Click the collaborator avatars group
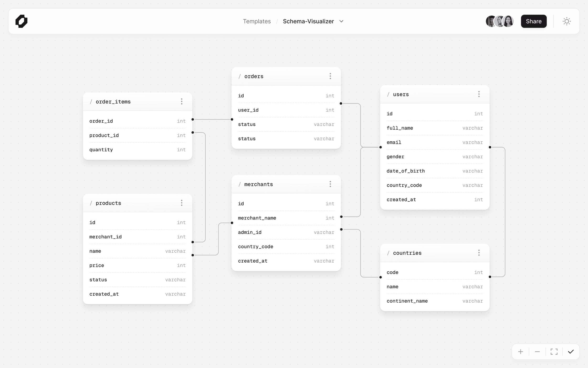This screenshot has width=588, height=368. [x=499, y=21]
